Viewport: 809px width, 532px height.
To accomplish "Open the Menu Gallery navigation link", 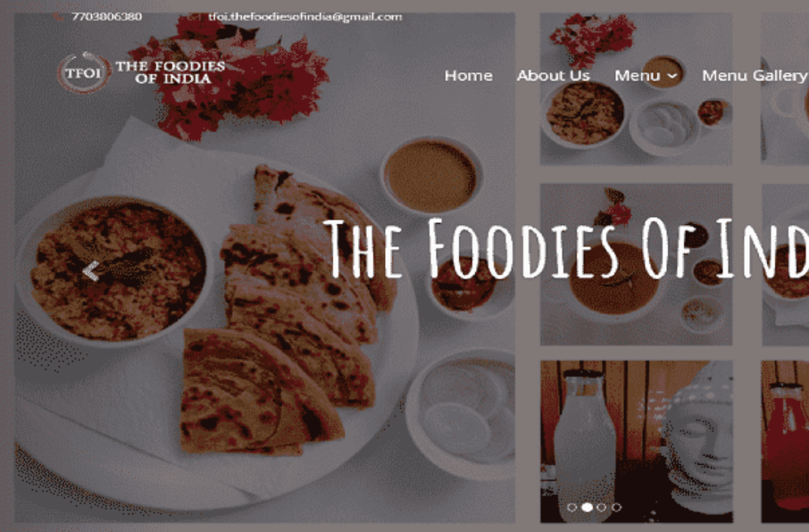I will coord(755,75).
